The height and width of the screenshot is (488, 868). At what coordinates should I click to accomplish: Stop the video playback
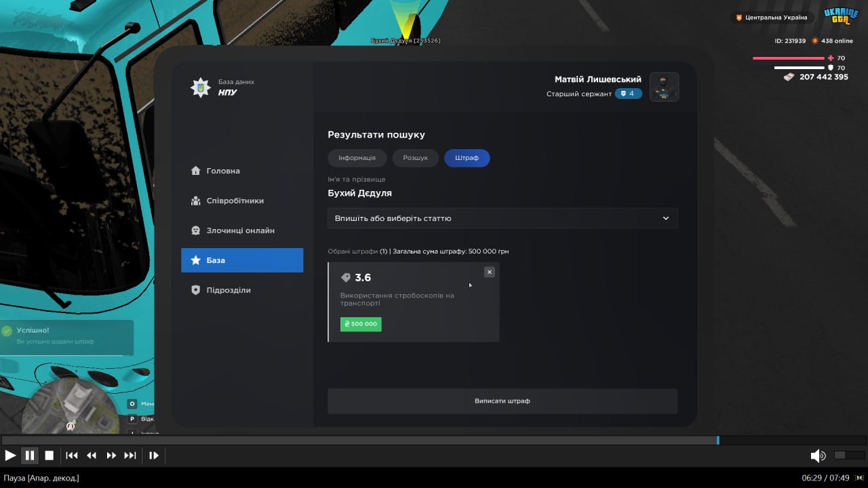pos(50,455)
